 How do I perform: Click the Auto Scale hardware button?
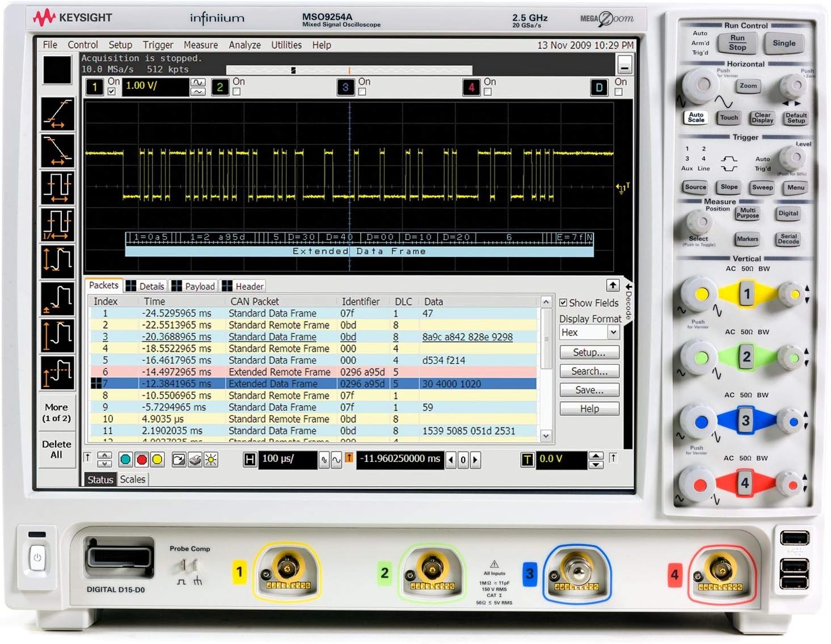696,117
